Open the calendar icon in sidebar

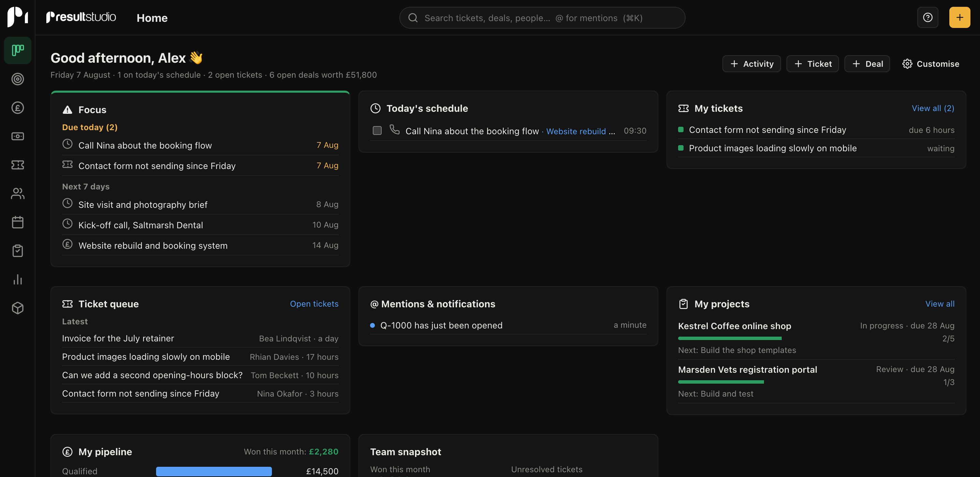pyautogui.click(x=17, y=222)
